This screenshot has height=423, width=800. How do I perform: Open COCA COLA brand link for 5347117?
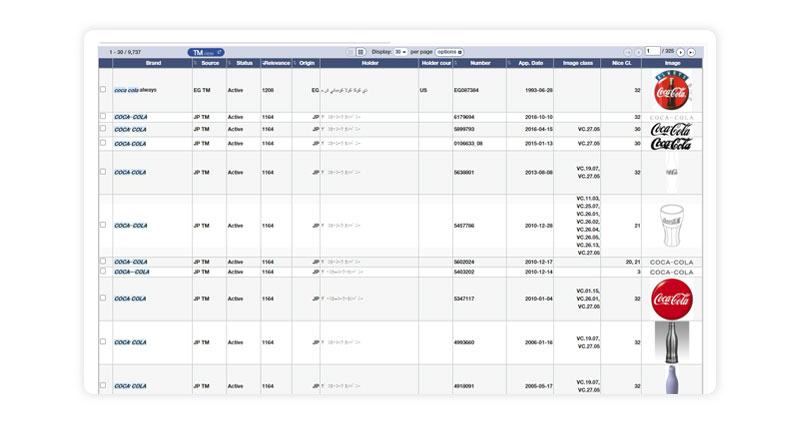pos(130,298)
